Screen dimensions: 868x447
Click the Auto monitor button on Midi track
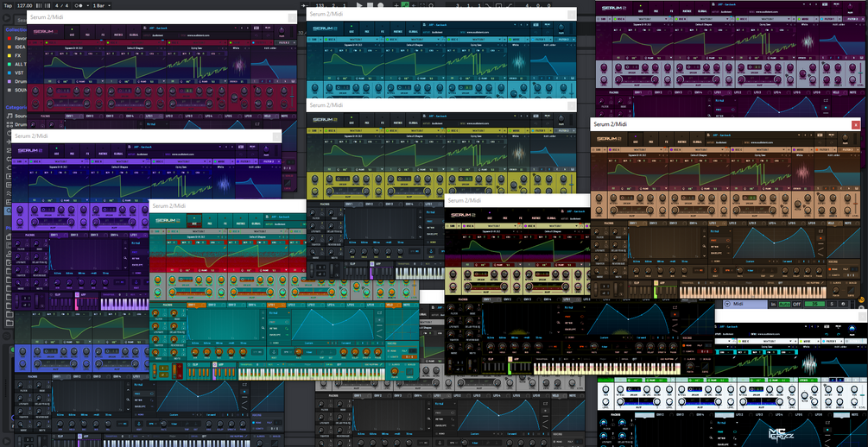point(784,305)
